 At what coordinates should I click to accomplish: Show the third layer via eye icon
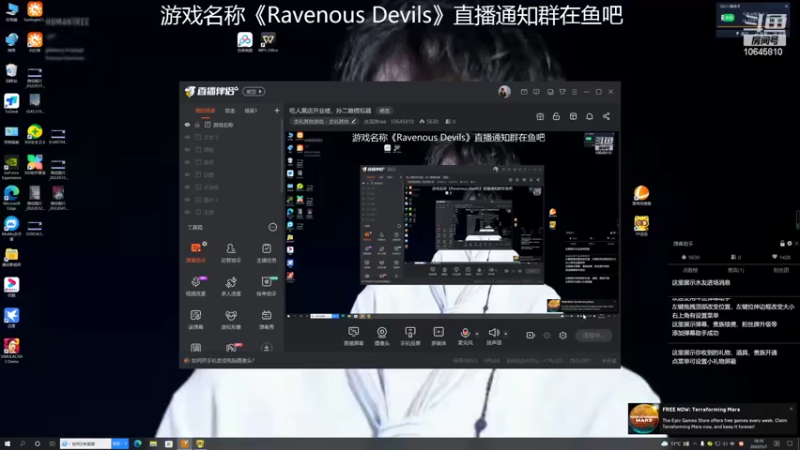tap(187, 150)
